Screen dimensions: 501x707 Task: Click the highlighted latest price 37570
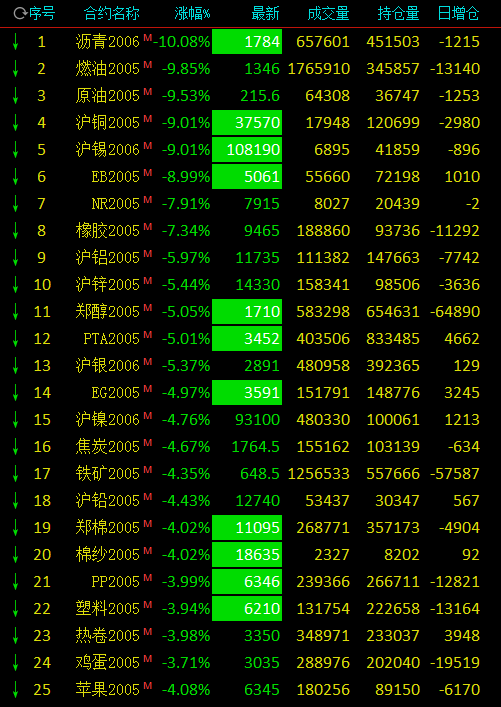coord(247,123)
